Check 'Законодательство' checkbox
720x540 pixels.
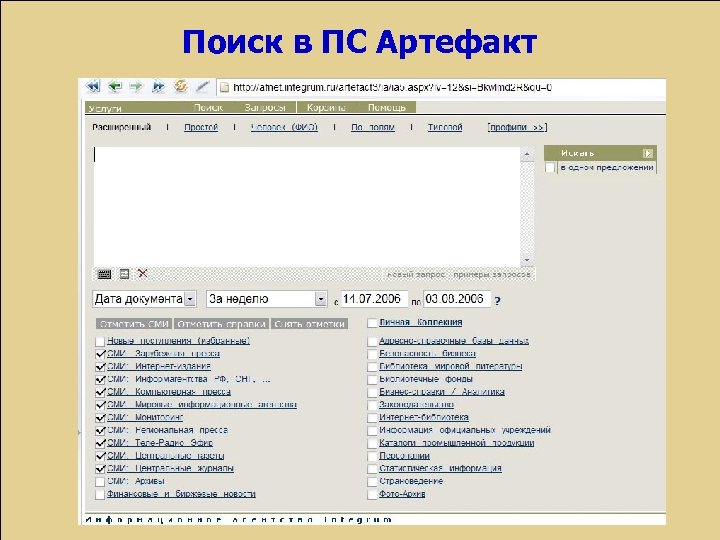[372, 405]
